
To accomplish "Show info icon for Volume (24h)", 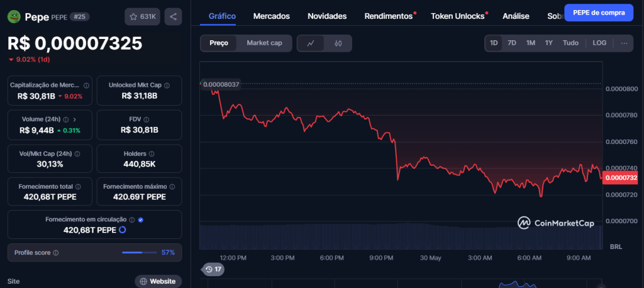I will coord(66,119).
